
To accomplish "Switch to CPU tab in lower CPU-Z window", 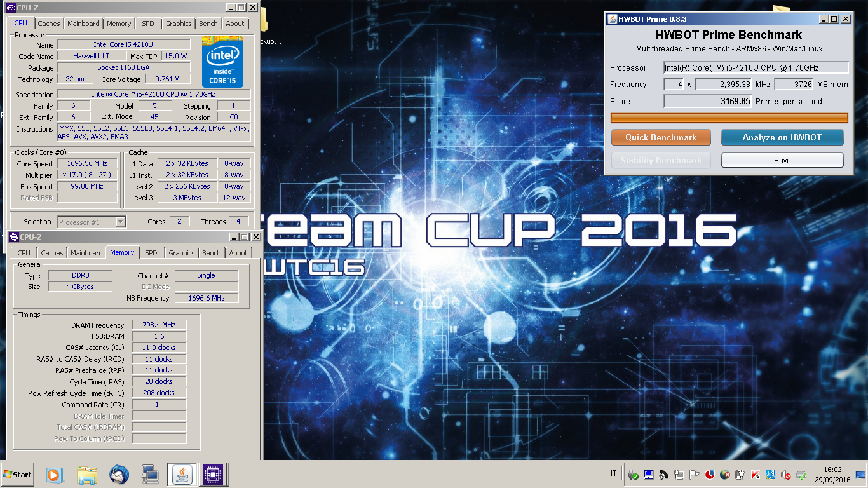I will [24, 253].
